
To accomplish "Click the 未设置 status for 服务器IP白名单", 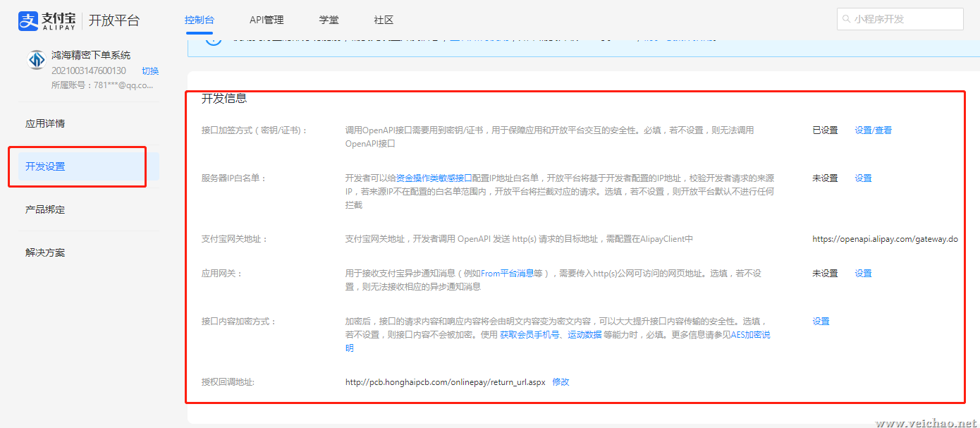I will pos(825,178).
